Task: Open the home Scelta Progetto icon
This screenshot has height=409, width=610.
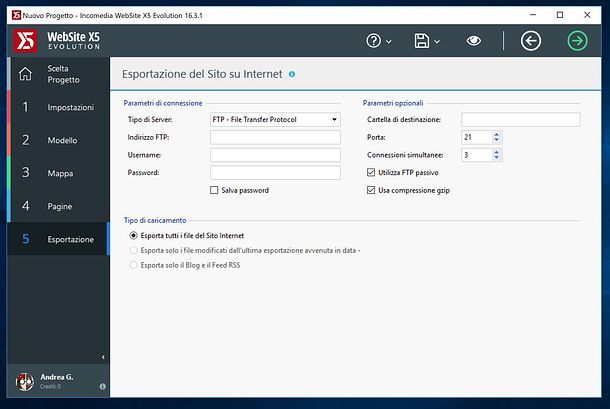Action: point(25,74)
